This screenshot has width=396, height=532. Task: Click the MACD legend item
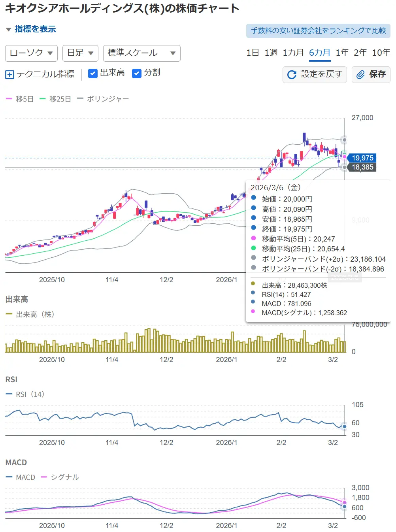21,477
